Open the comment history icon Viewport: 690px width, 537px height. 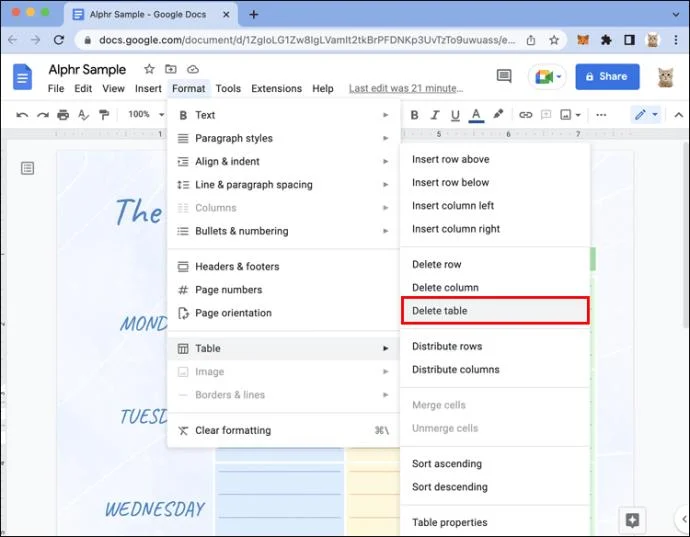point(504,76)
